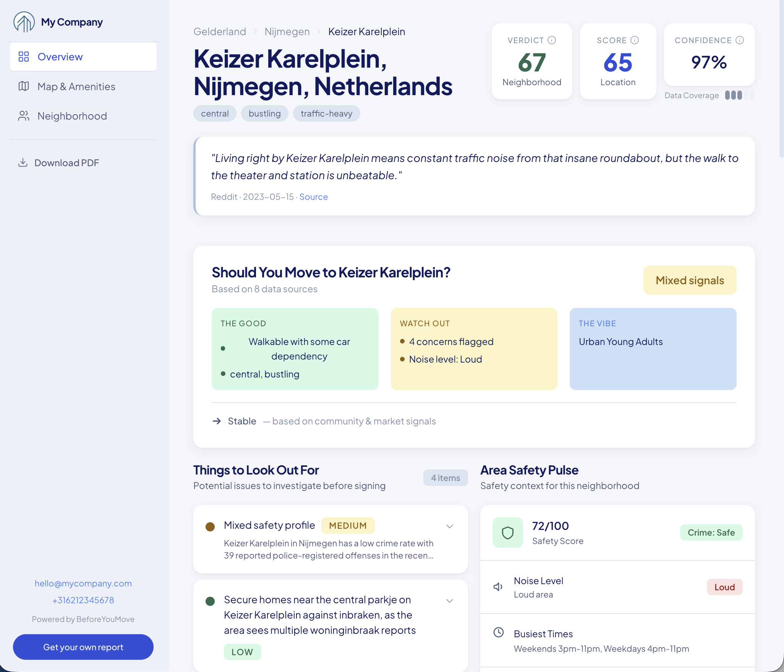Collapse the Mixed safety profile chevron
Screen dimensions: 784x672
(x=450, y=526)
